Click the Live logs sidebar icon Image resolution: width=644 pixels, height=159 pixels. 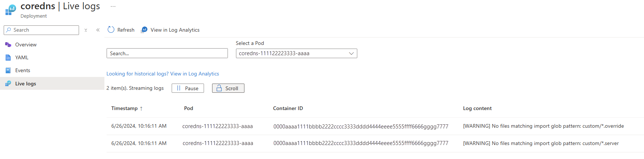8,84
